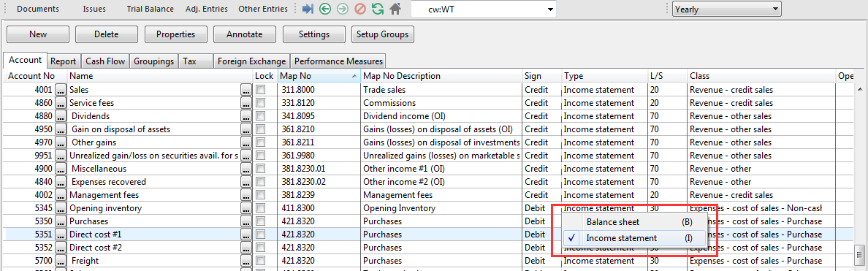Open the name ellipsis button for Miscellaneous
The height and width of the screenshot is (271, 868).
pyautogui.click(x=246, y=169)
